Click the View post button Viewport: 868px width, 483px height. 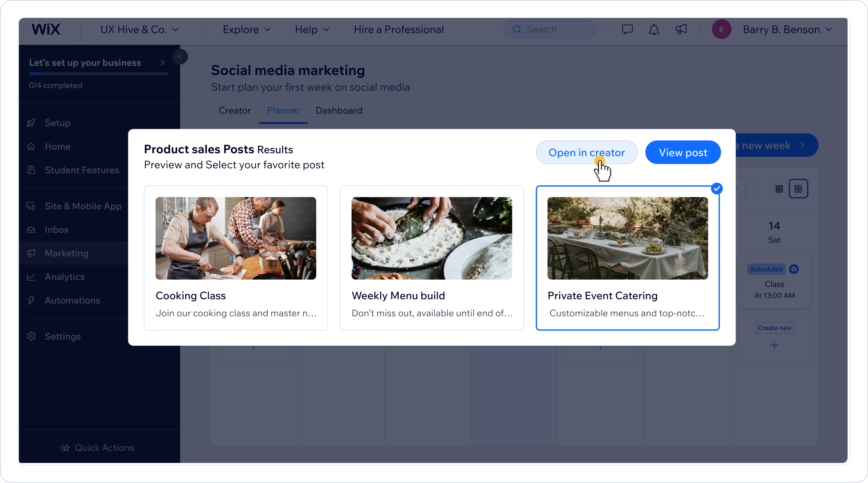click(x=683, y=153)
